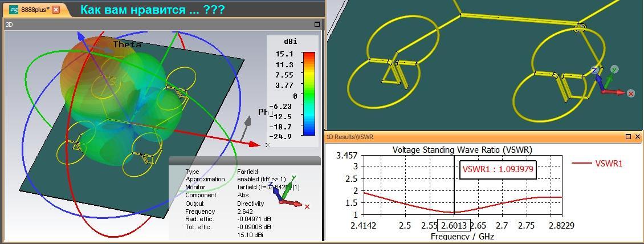
Task: Click the Phi axis label in the 3D view
Action: (265, 112)
